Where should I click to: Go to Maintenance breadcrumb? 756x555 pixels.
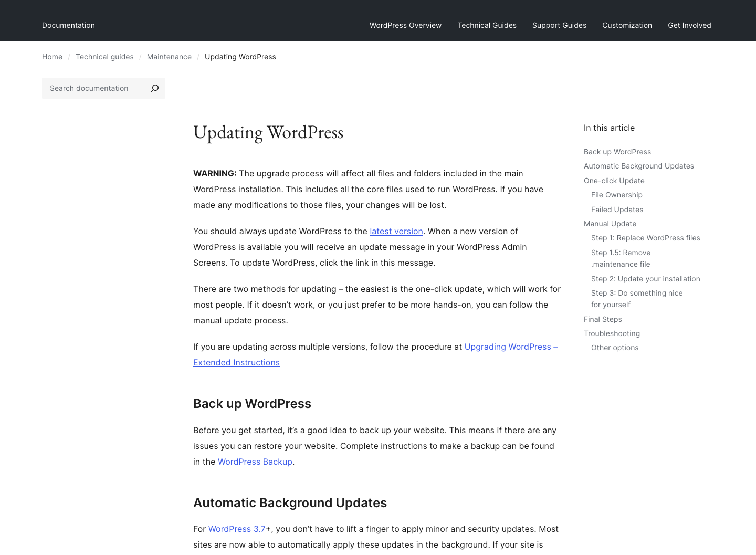[169, 57]
